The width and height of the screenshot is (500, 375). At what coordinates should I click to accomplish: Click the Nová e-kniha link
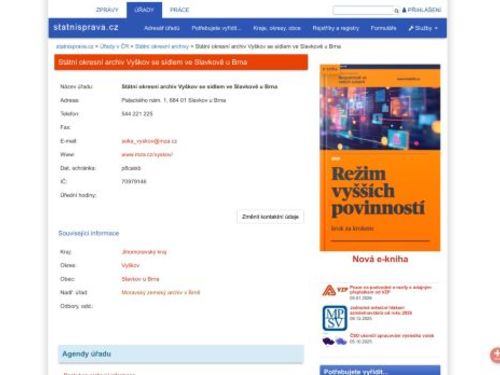point(380,259)
